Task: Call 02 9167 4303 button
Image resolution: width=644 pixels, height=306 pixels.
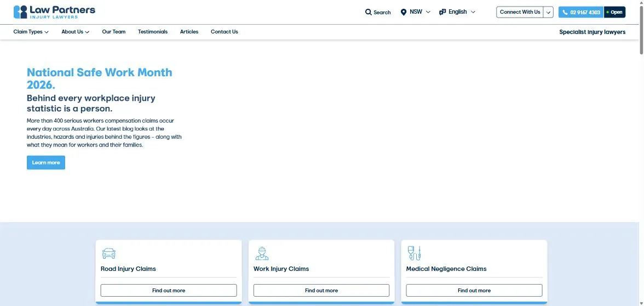Action: coord(581,12)
